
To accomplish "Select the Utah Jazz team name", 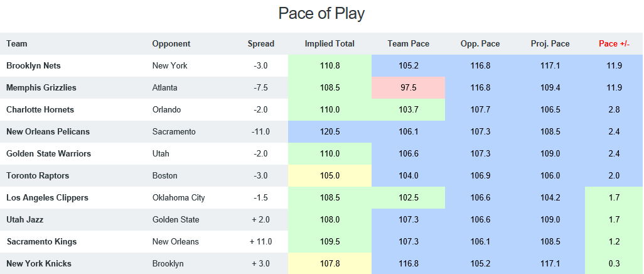I will tap(24, 220).
